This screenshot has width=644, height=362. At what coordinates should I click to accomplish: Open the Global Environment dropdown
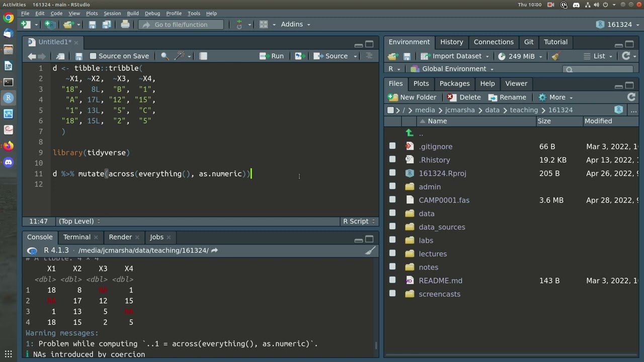tap(452, 69)
